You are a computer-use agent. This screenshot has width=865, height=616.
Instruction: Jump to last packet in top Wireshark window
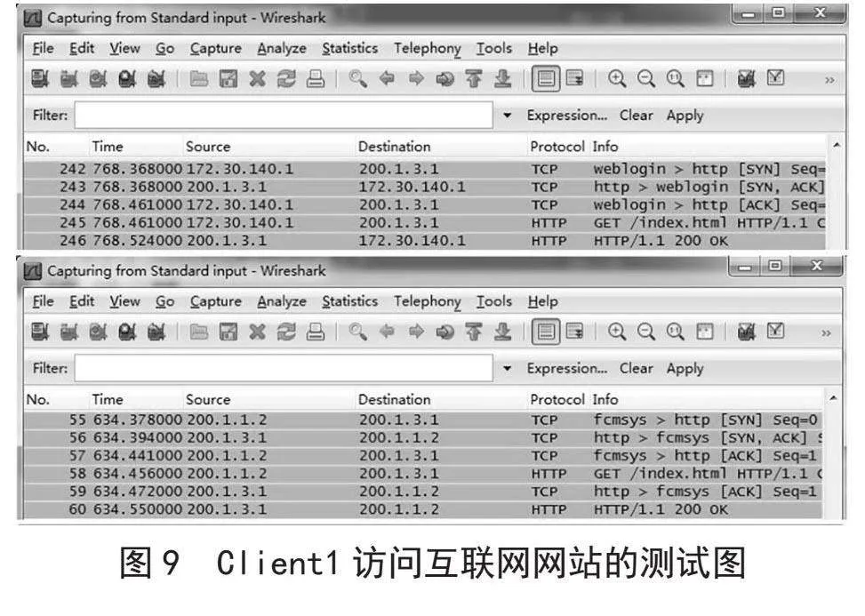pyautogui.click(x=502, y=79)
